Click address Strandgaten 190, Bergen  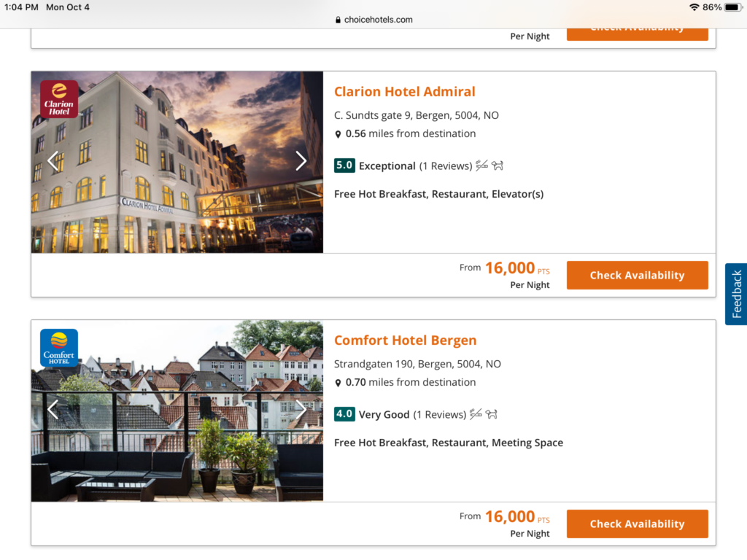point(417,364)
